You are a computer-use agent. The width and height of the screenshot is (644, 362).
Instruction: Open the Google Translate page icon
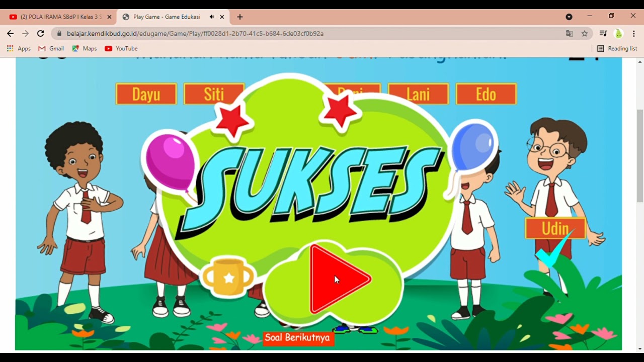tap(570, 34)
